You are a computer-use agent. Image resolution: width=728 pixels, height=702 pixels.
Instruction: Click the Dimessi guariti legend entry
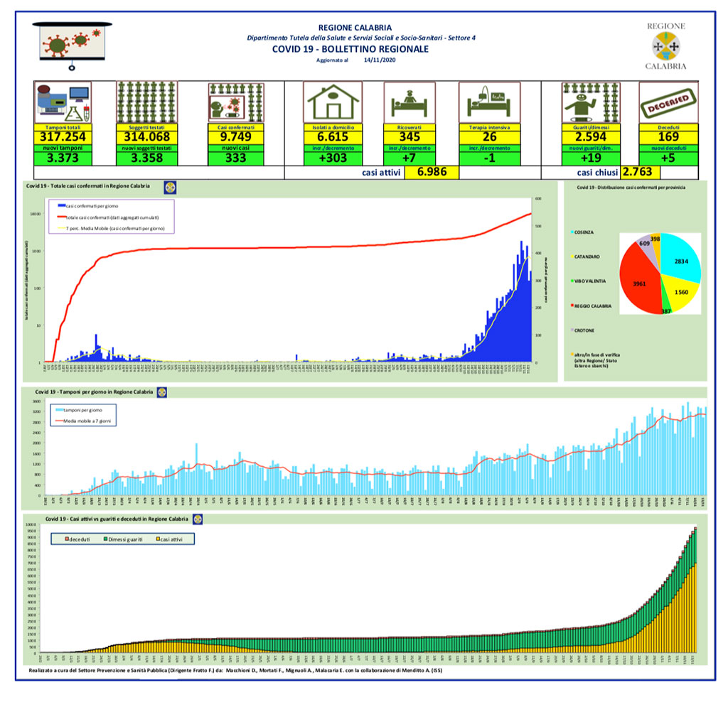click(123, 539)
